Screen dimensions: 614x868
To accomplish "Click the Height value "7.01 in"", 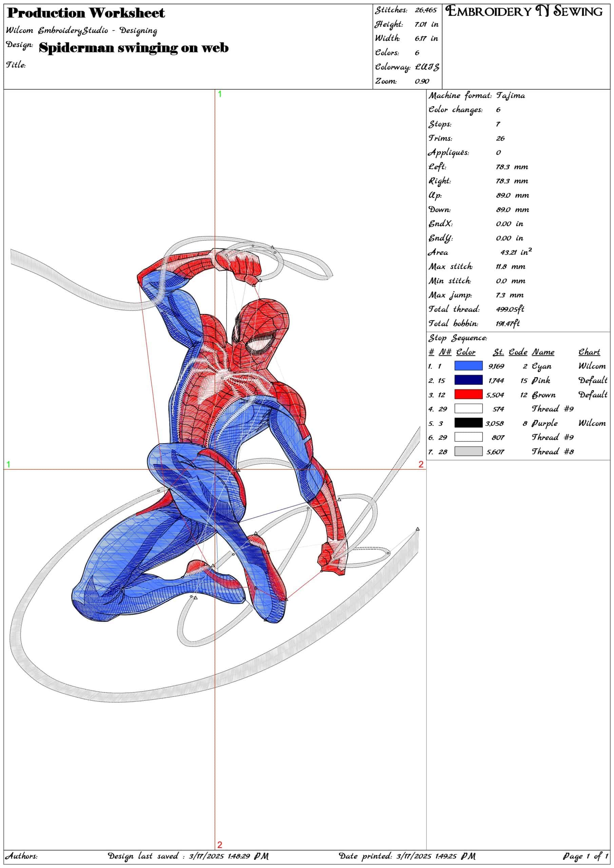I will (426, 24).
